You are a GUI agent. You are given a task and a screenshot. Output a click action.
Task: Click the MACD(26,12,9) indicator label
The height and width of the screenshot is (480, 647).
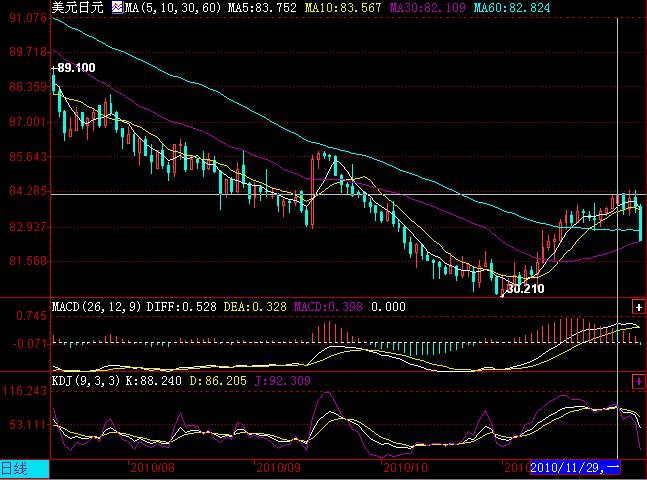[x=97, y=307]
